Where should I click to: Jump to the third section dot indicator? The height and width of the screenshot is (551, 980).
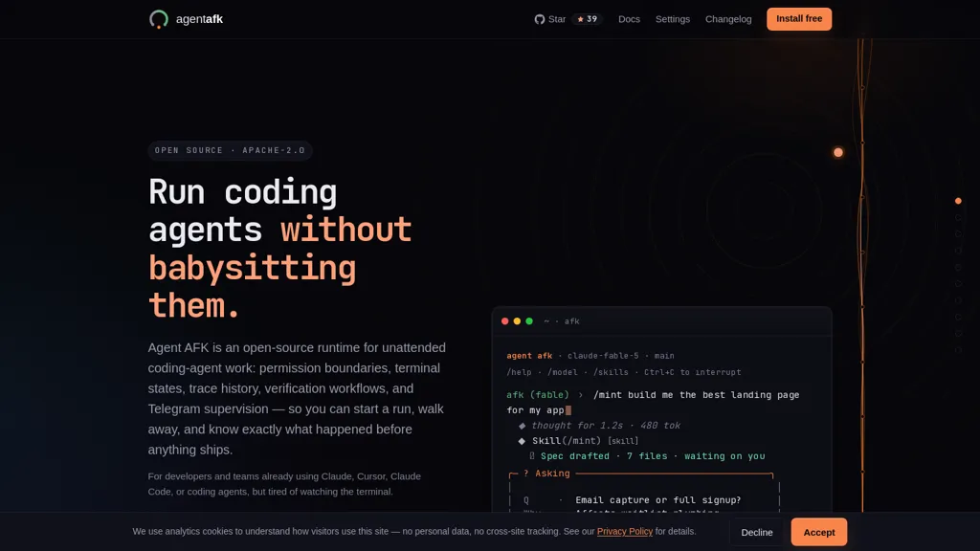pyautogui.click(x=958, y=233)
